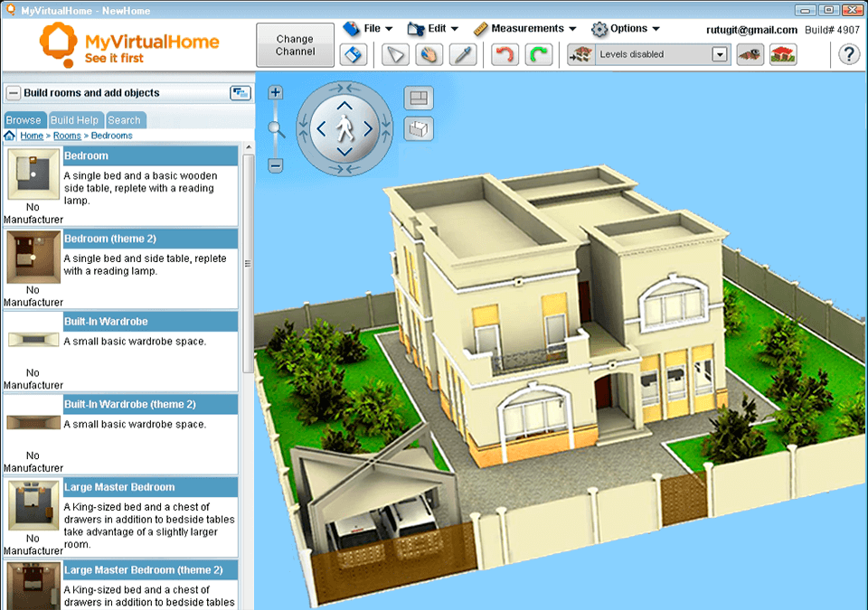Screen dimensions: 868x610
Task: Toggle the second roof display icon
Action: 783,54
